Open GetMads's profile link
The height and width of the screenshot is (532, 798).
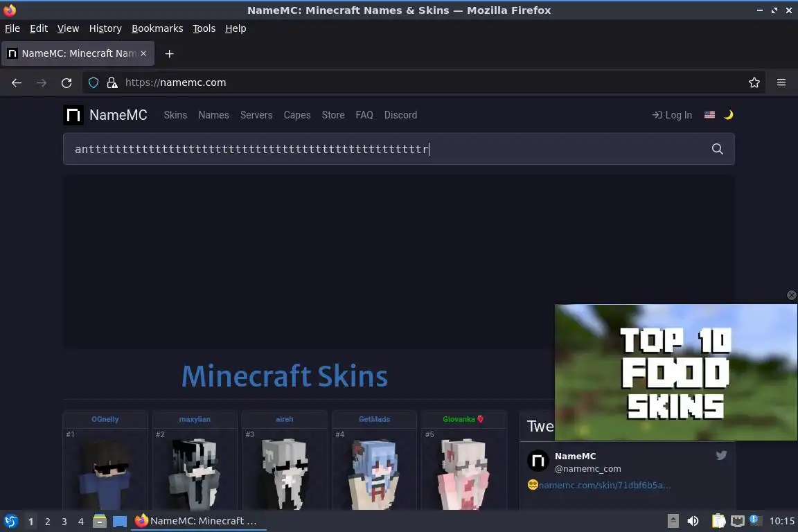374,419
